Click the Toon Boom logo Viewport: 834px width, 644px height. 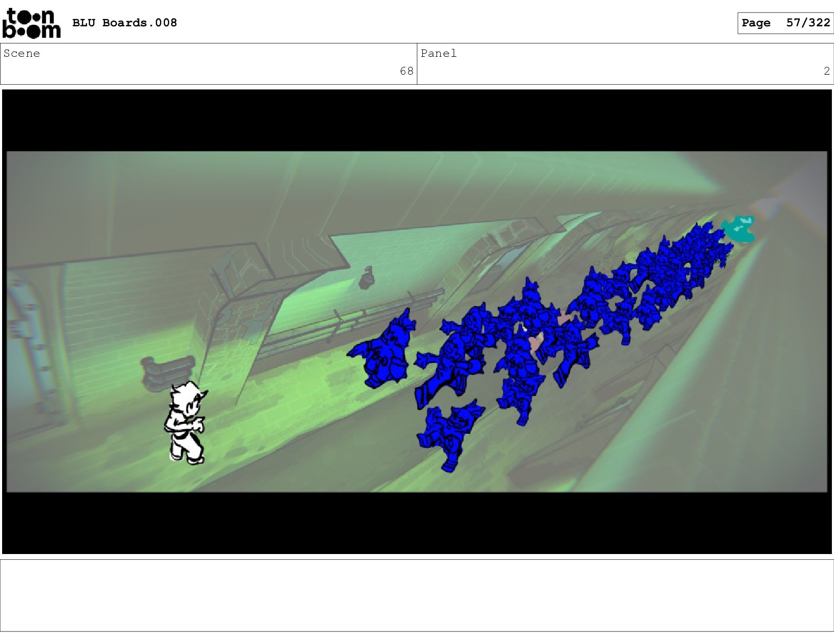[x=32, y=24]
